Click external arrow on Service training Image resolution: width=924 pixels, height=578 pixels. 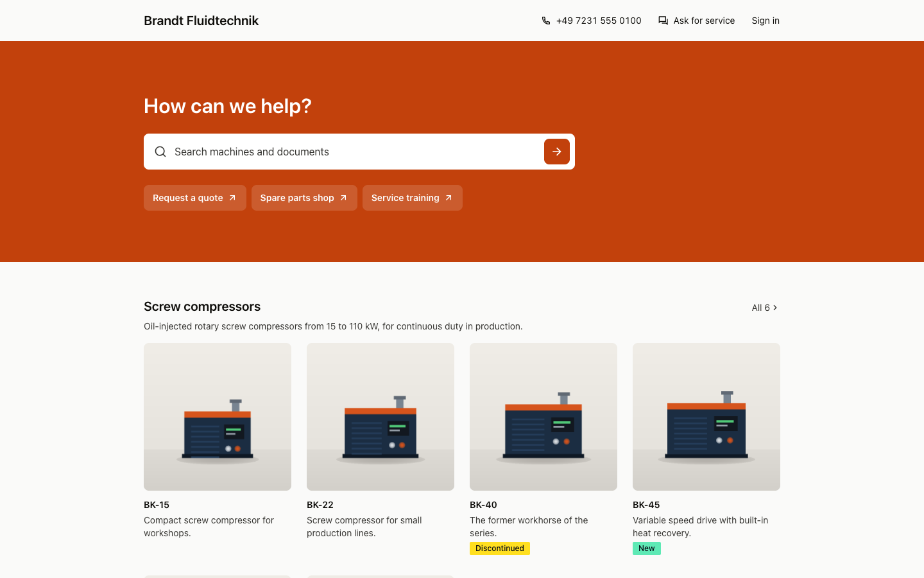coord(449,198)
